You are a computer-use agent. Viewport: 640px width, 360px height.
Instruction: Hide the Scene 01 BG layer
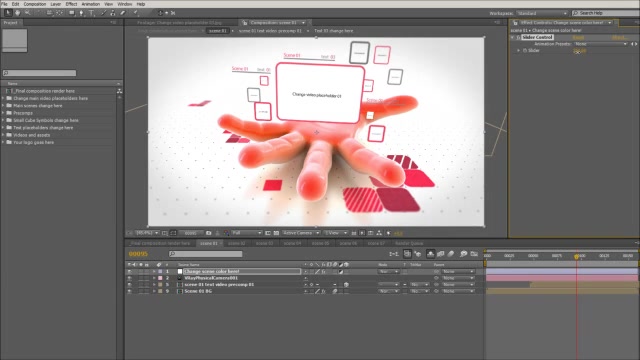[129, 291]
